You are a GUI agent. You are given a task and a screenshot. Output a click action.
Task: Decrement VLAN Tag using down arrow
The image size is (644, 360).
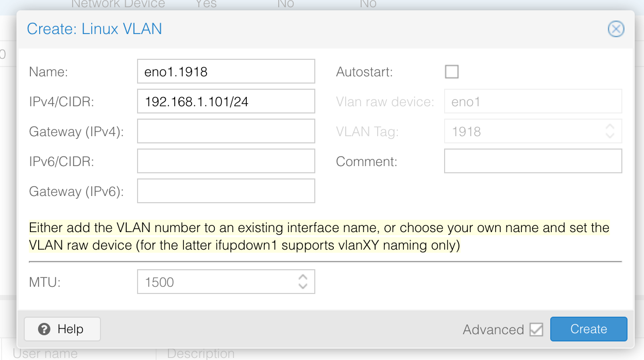(x=610, y=136)
